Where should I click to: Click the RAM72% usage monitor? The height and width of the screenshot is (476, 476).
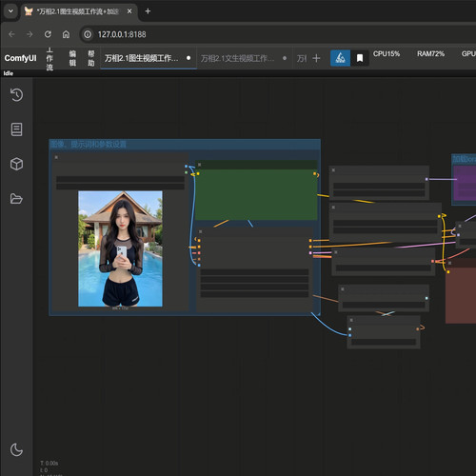pyautogui.click(x=430, y=53)
